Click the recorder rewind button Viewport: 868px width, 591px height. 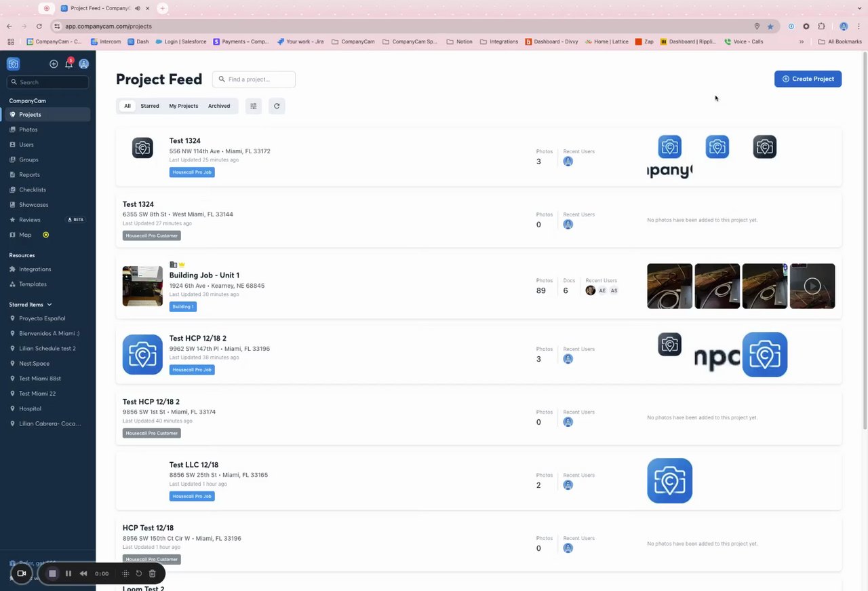83,573
